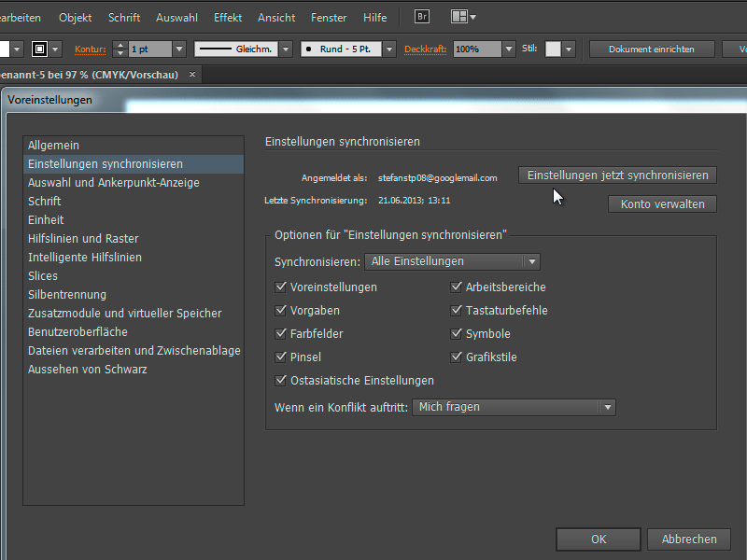Click the 'Konto verwalten' button

(662, 204)
